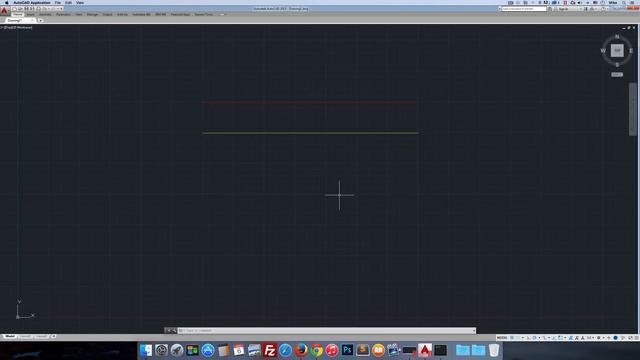Switch to the Annotate ribbon tab
This screenshot has height=360, width=640.
click(45, 14)
